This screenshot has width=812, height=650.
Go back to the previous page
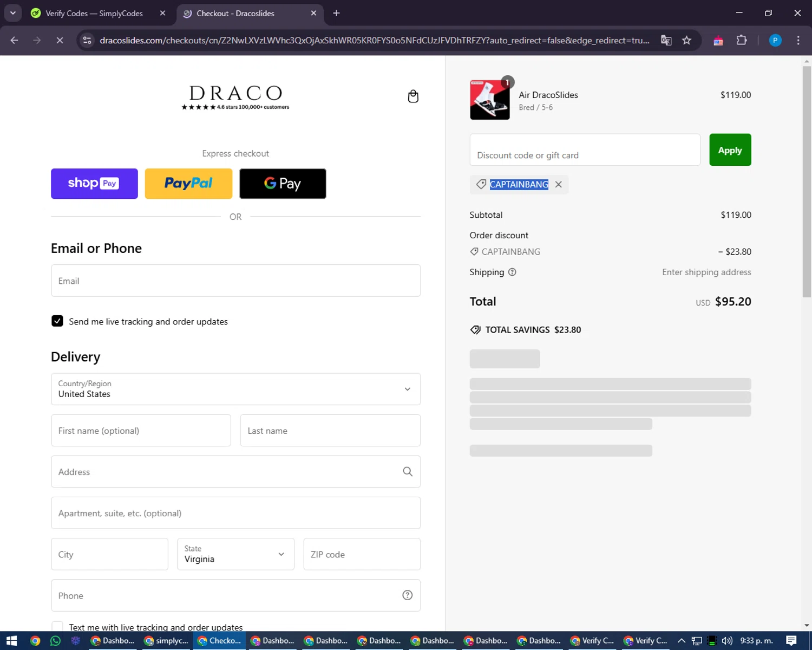[x=15, y=41]
